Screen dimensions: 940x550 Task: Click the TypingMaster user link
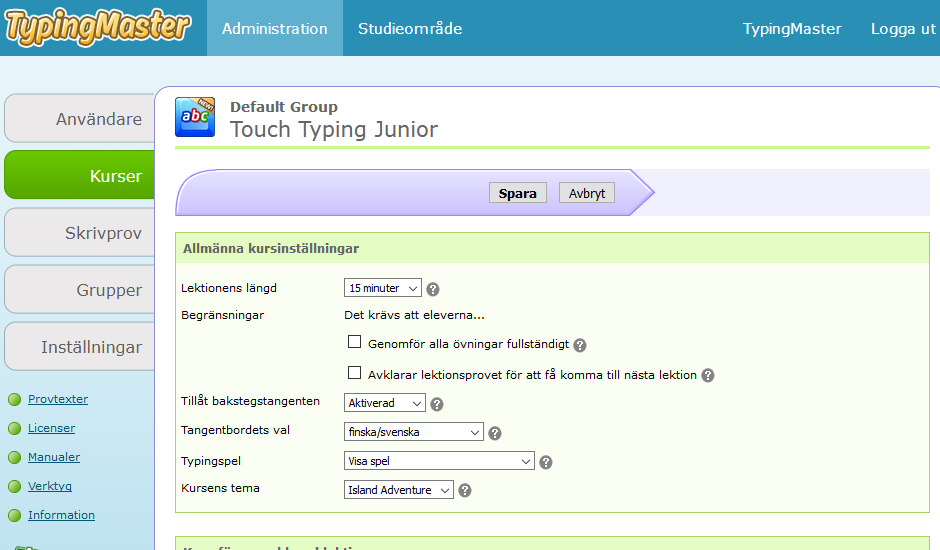point(792,29)
